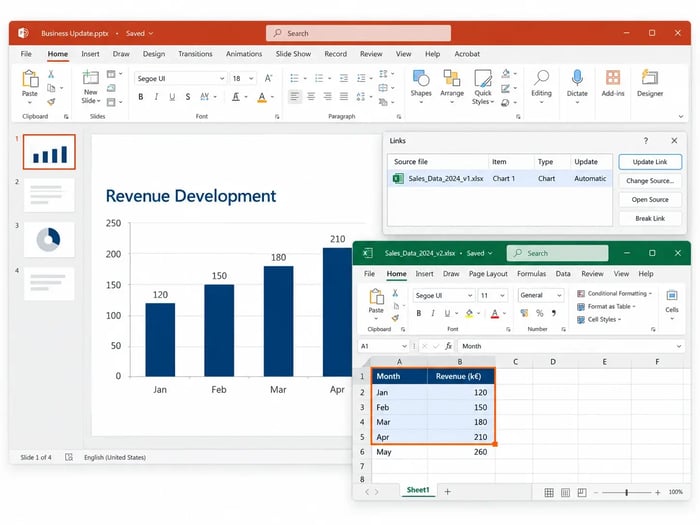Open the General number format dropdown
Viewport: 700px width, 525px height.
coord(559,296)
